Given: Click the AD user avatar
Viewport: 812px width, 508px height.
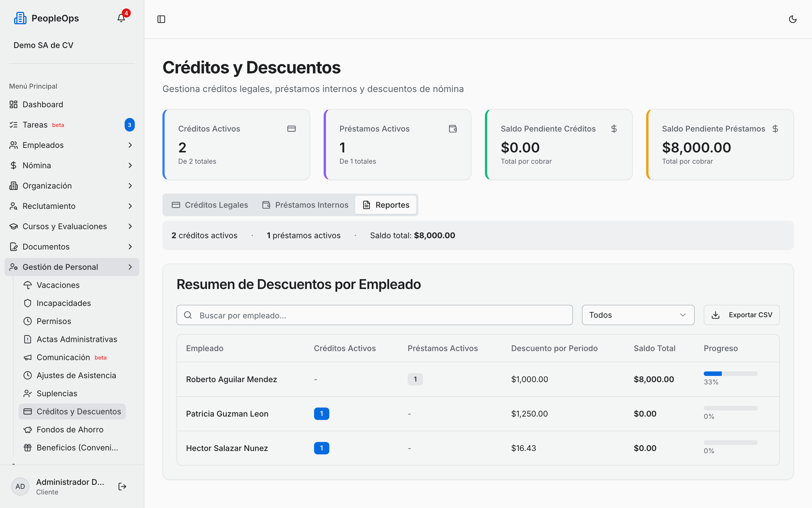Looking at the screenshot, I should [20, 487].
